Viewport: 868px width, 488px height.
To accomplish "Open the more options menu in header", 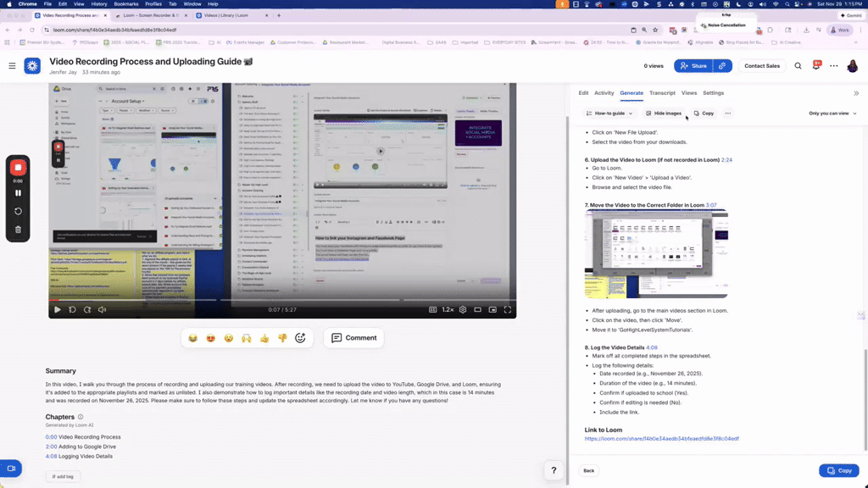I will click(834, 66).
